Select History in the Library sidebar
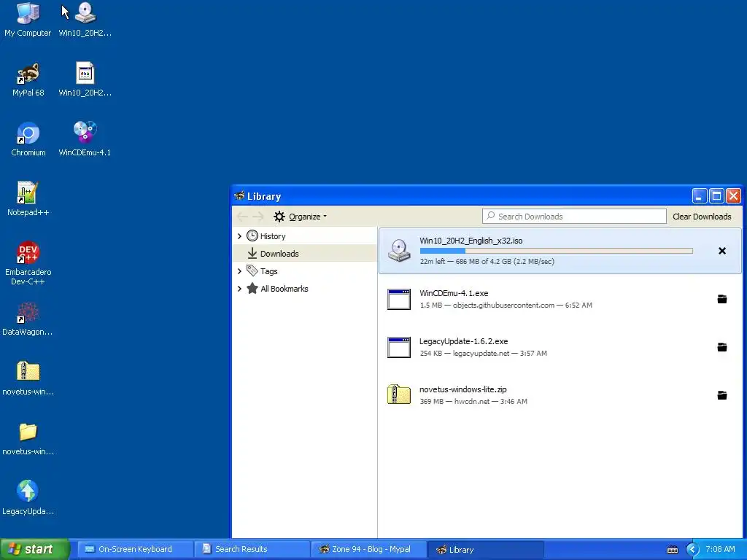Image resolution: width=747 pixels, height=560 pixels. [x=273, y=236]
